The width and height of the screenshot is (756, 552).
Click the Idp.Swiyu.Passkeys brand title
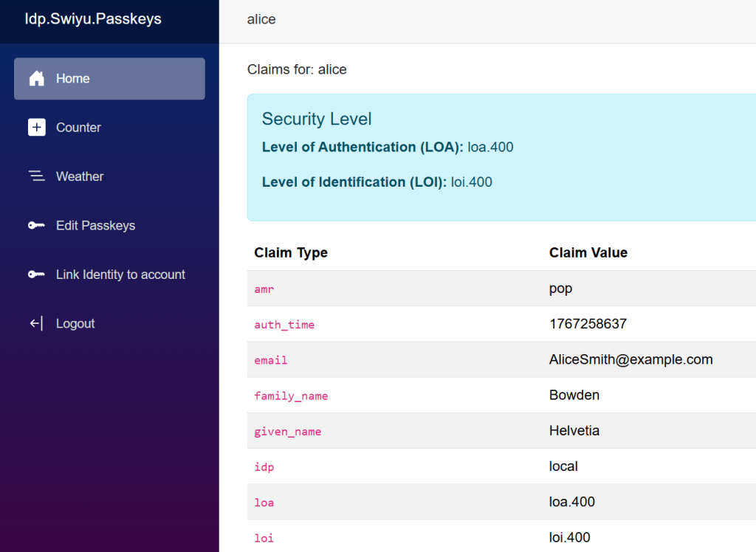[x=93, y=19]
